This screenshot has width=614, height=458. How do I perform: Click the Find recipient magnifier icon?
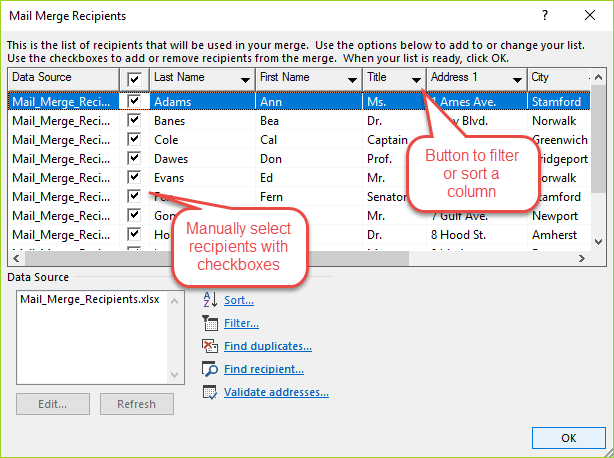point(210,369)
